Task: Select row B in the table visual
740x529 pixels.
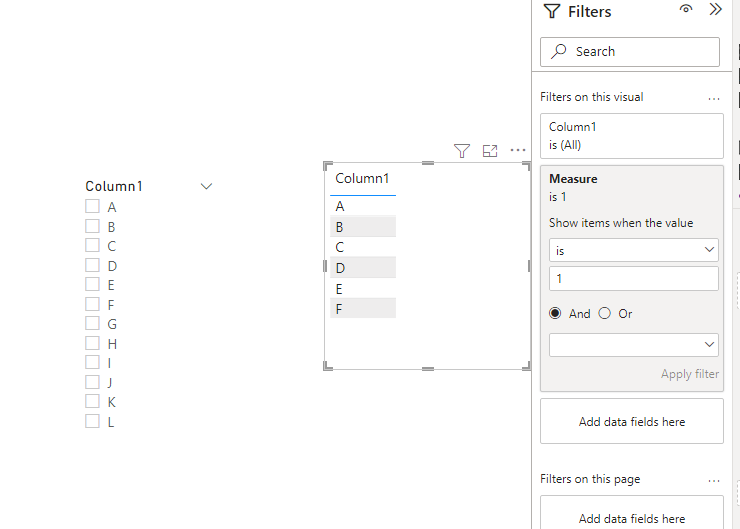Action: (x=363, y=227)
